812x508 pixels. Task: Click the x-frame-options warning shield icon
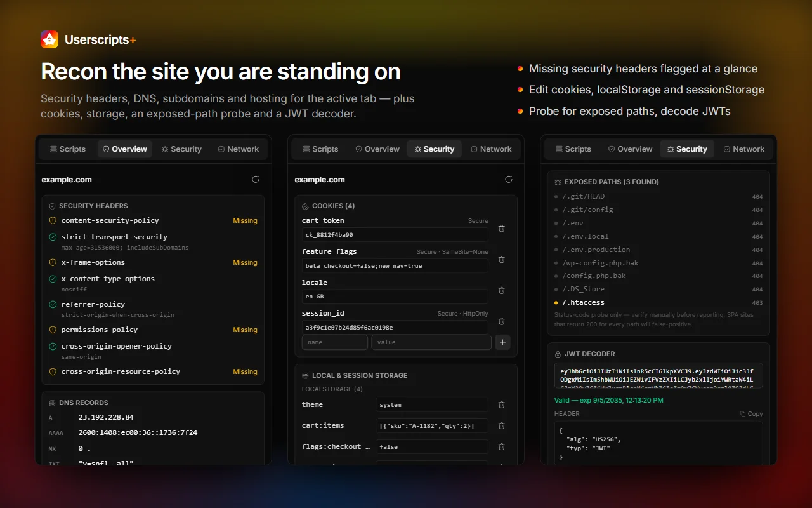(x=53, y=262)
